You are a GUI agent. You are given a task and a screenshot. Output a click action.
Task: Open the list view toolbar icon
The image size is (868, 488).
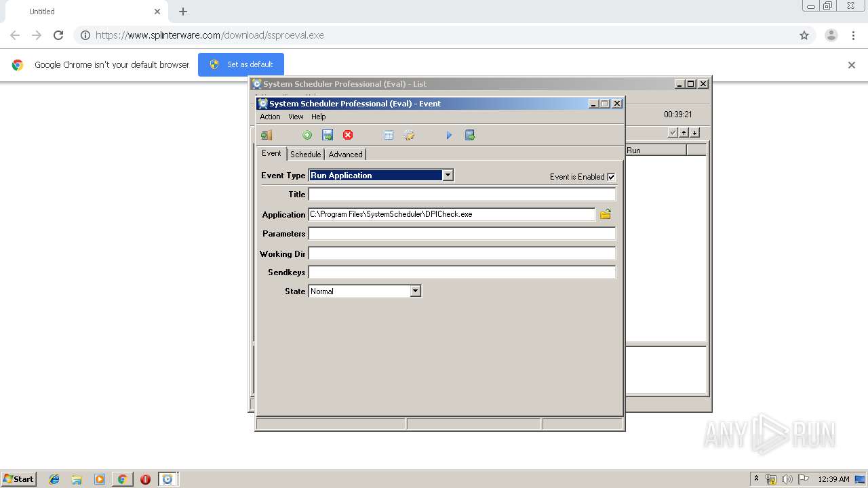pos(389,135)
